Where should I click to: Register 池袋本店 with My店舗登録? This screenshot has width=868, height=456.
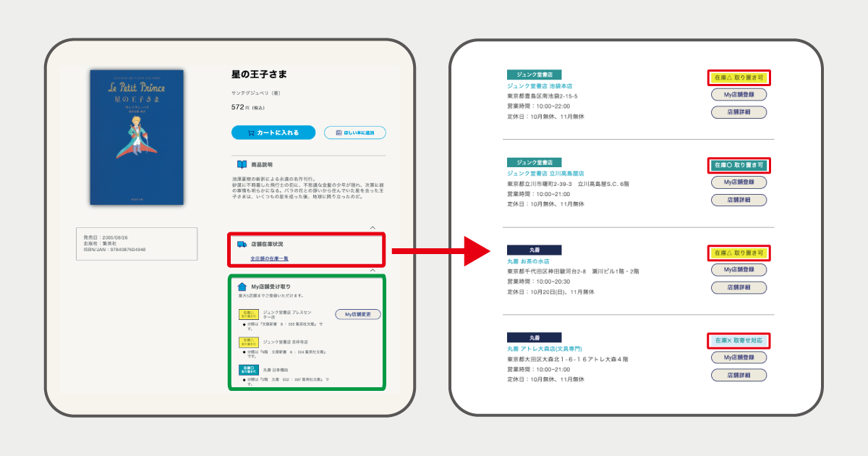(x=739, y=94)
